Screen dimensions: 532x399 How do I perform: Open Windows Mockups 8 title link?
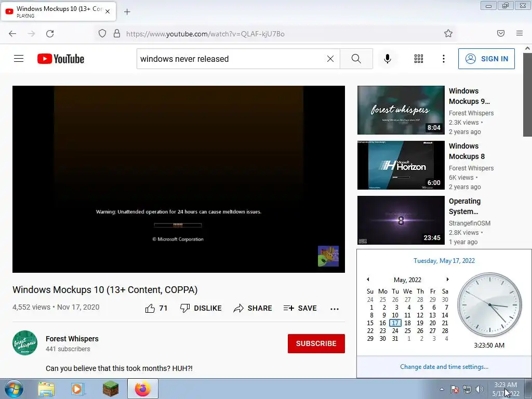(x=467, y=151)
